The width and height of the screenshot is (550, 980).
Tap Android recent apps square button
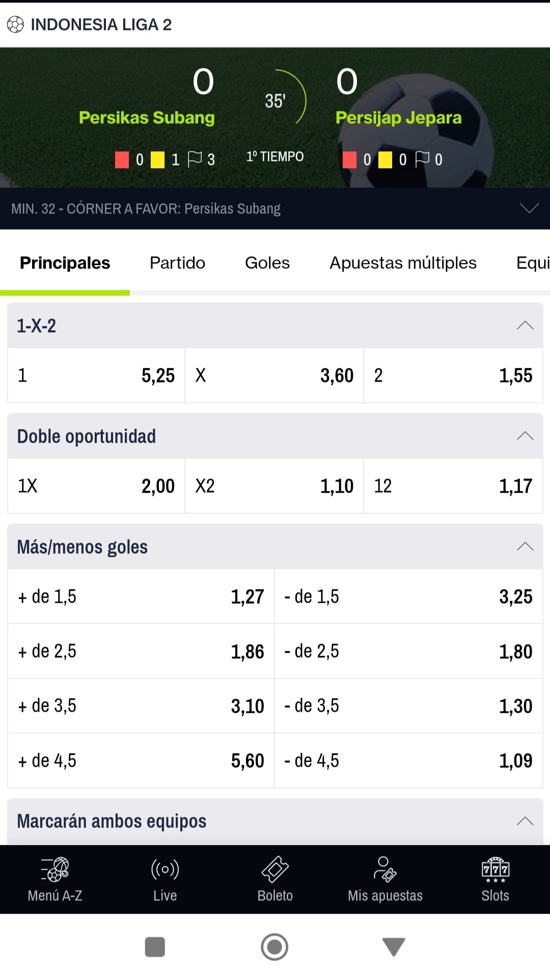[x=155, y=947]
